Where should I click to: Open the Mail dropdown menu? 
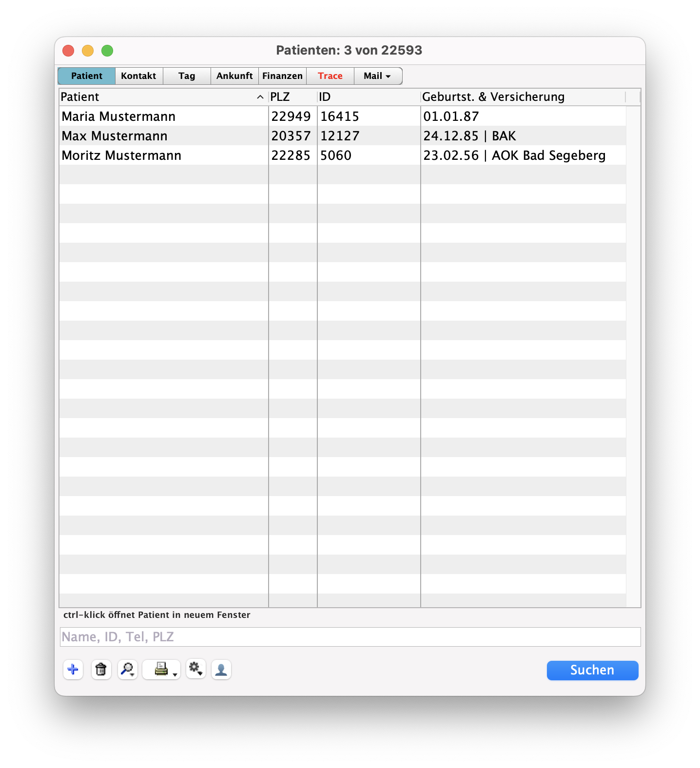(378, 76)
